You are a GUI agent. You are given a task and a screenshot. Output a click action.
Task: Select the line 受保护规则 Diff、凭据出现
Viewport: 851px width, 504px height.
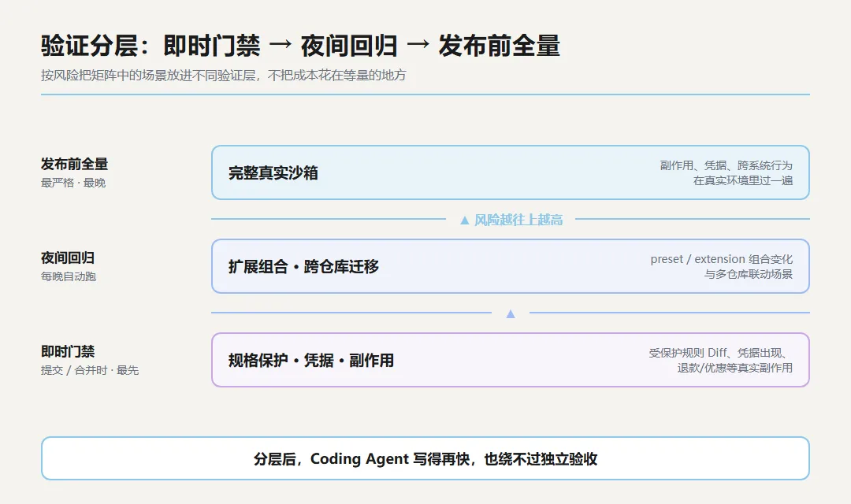718,353
